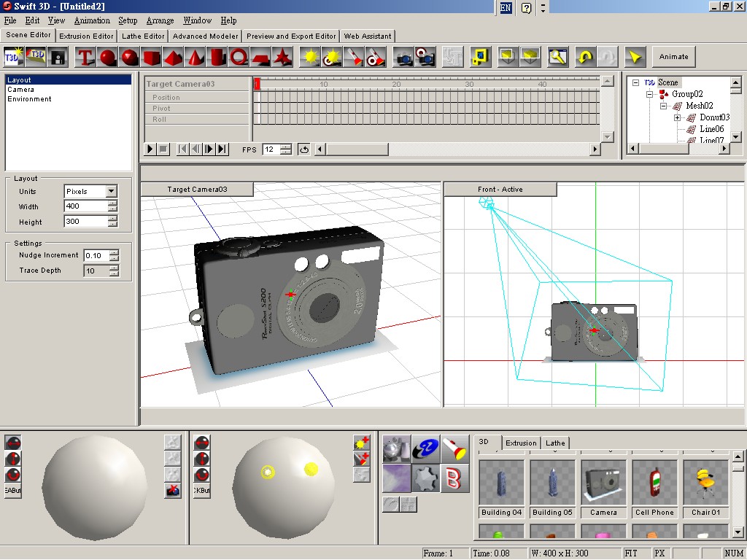Toggle the camera-with-red-X button

pos(172,491)
